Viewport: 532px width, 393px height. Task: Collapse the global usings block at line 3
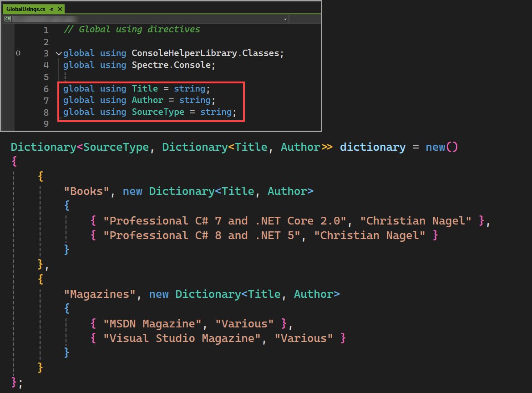click(59, 53)
